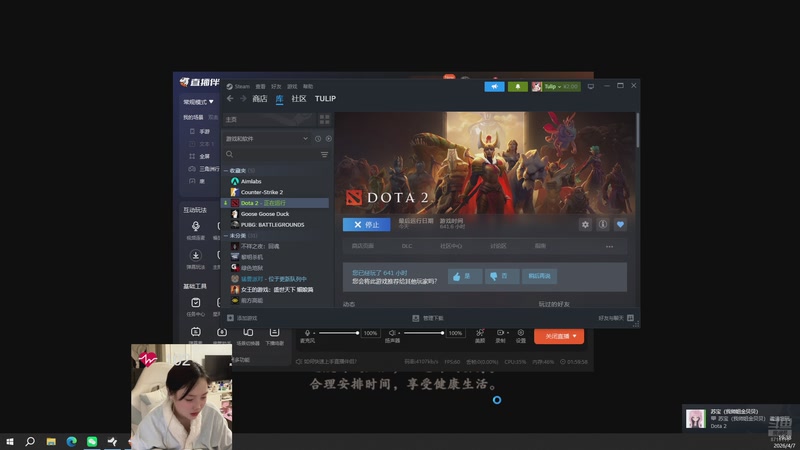Go forward with Steam's right arrow

(x=243, y=98)
